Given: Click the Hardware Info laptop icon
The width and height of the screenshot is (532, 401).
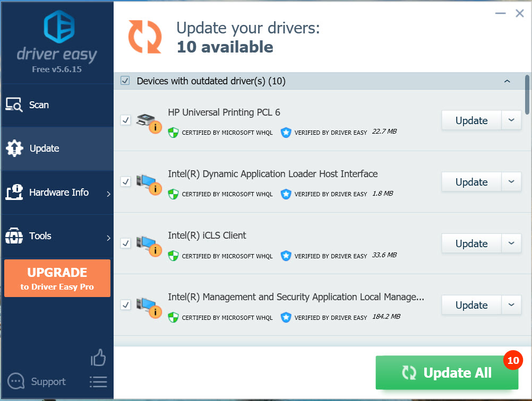Looking at the screenshot, I should [x=14, y=192].
